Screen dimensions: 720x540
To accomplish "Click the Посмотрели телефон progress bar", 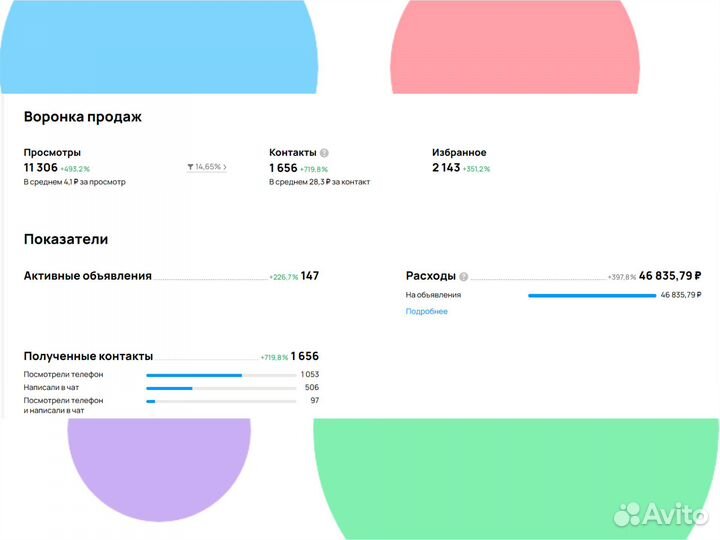I will click(x=221, y=376).
